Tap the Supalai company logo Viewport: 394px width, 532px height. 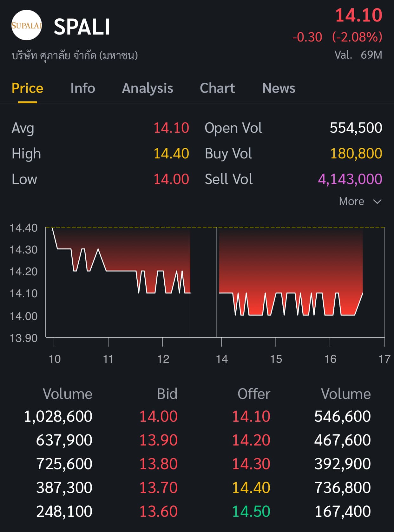tap(27, 25)
